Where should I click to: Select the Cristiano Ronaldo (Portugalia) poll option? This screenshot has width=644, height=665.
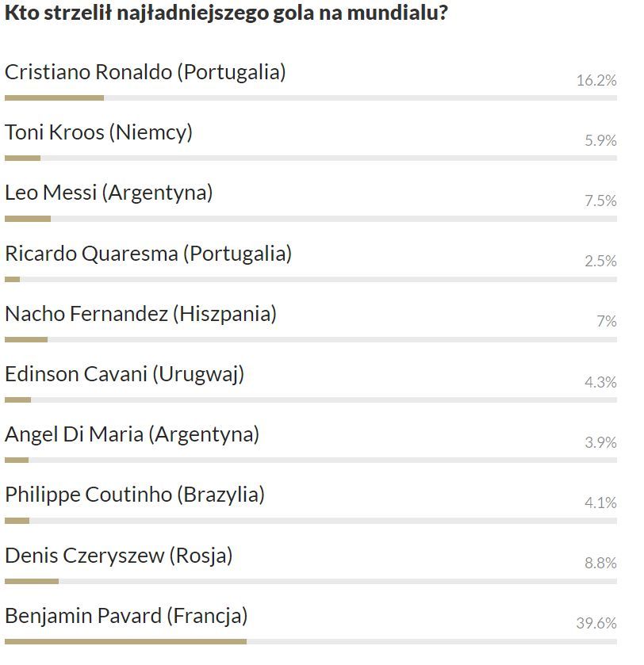coord(145,72)
